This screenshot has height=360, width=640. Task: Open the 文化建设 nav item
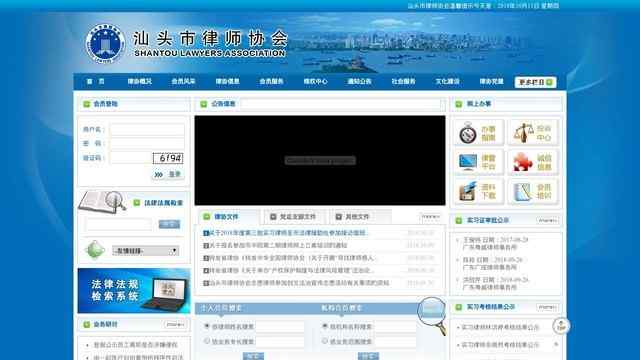[x=447, y=82]
